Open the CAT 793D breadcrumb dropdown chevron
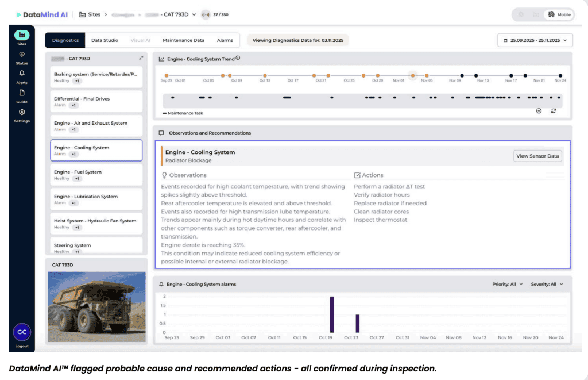Viewport: 588px width, 380px height. (x=194, y=14)
